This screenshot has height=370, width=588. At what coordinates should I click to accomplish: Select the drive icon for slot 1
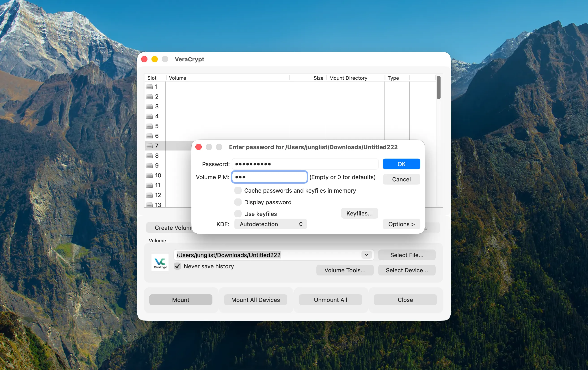149,87
